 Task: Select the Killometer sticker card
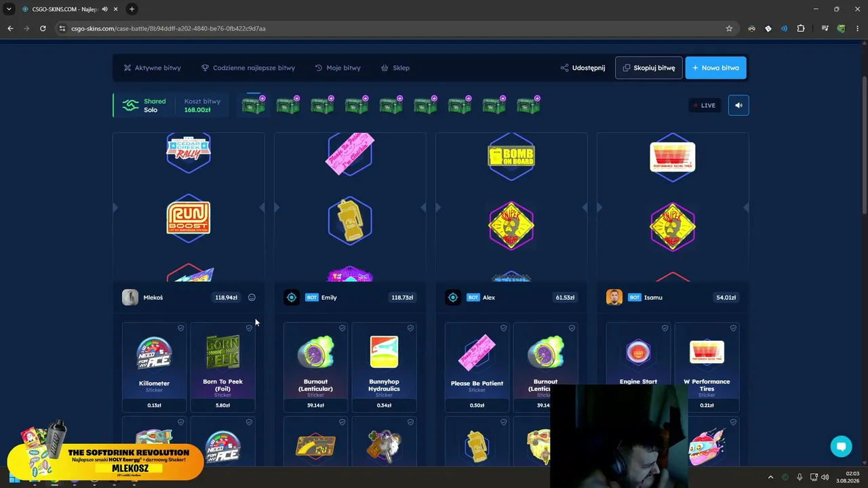tap(154, 367)
